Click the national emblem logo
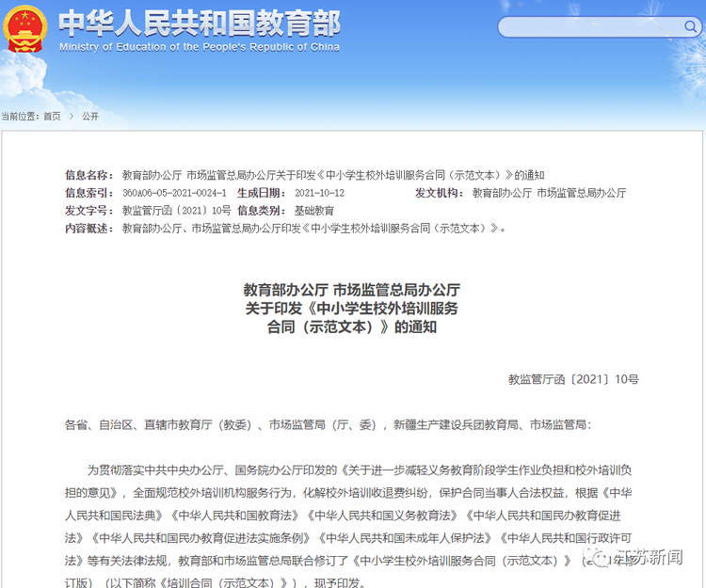Image resolution: width=706 pixels, height=588 pixels. tap(24, 29)
